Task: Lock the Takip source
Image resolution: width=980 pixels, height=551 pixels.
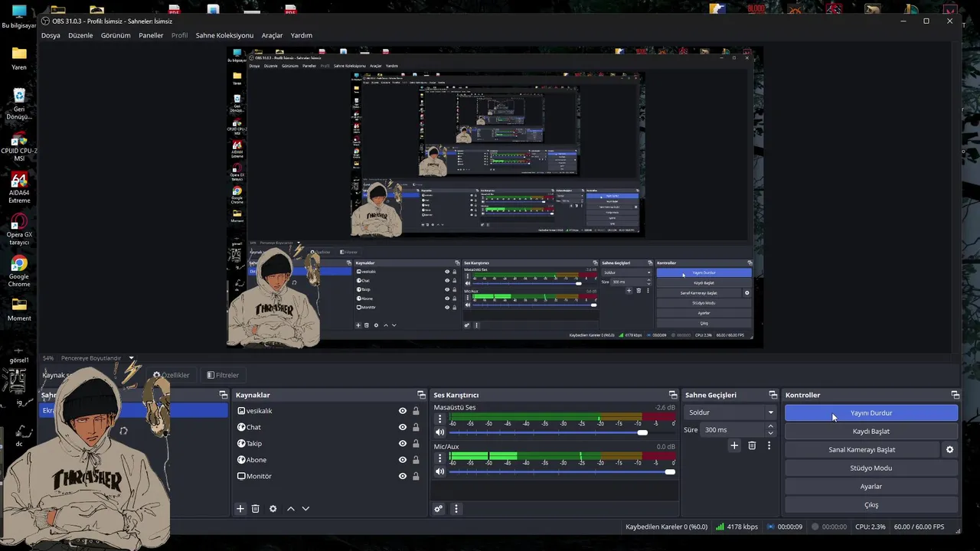Action: tap(416, 444)
